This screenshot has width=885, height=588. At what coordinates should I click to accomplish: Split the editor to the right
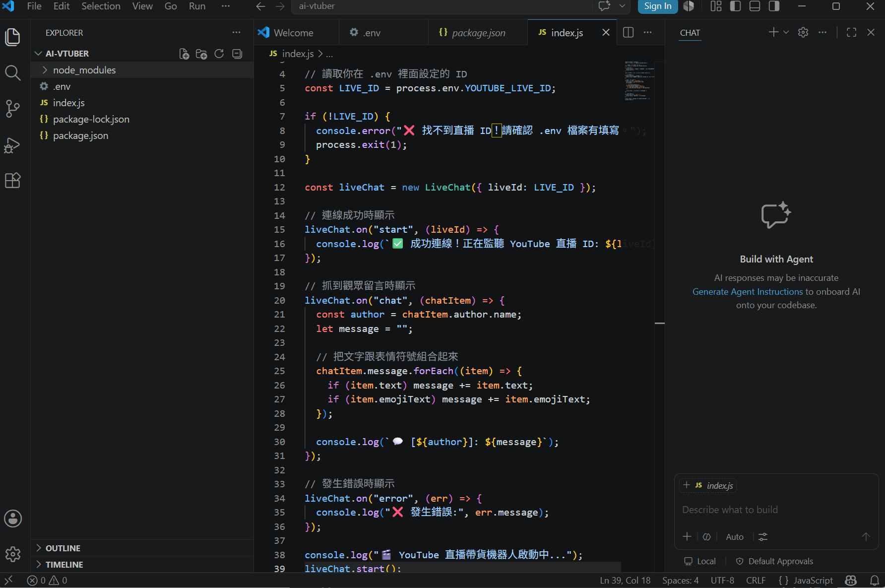click(628, 33)
